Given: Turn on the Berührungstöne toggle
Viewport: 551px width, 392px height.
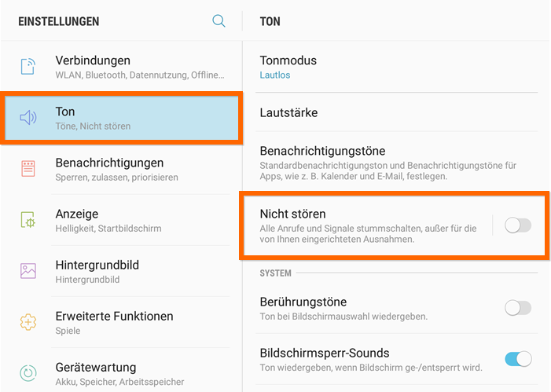Looking at the screenshot, I should click(518, 308).
